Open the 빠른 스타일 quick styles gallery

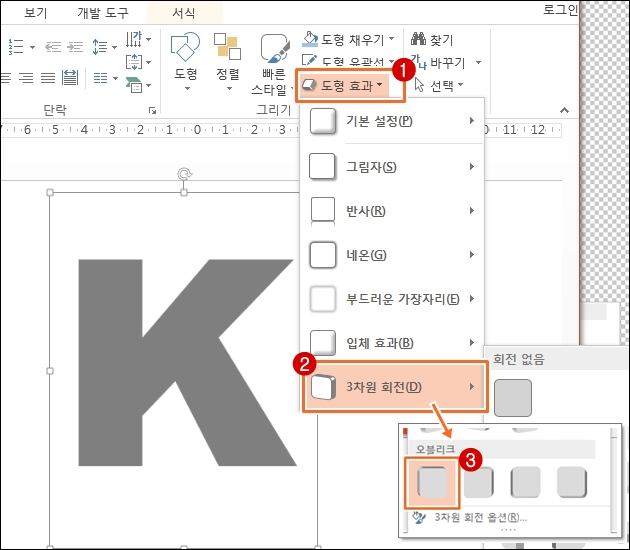[274, 64]
